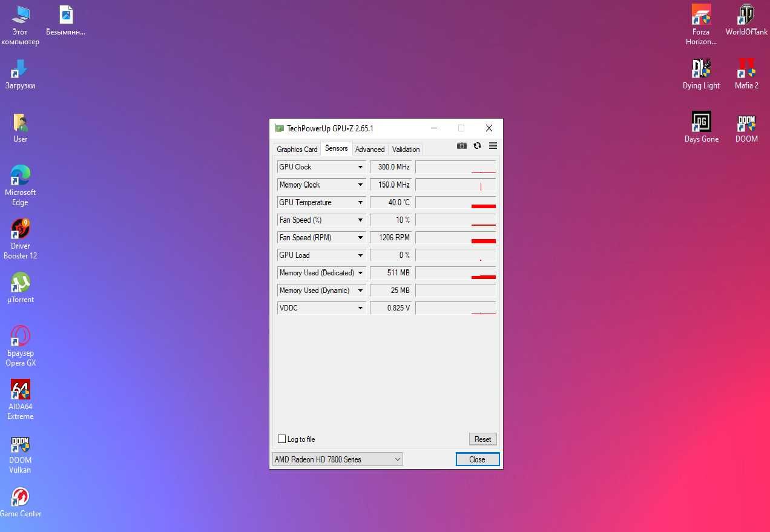Click the GPU Temperature history graph
The width and height of the screenshot is (770, 532).
(456, 202)
